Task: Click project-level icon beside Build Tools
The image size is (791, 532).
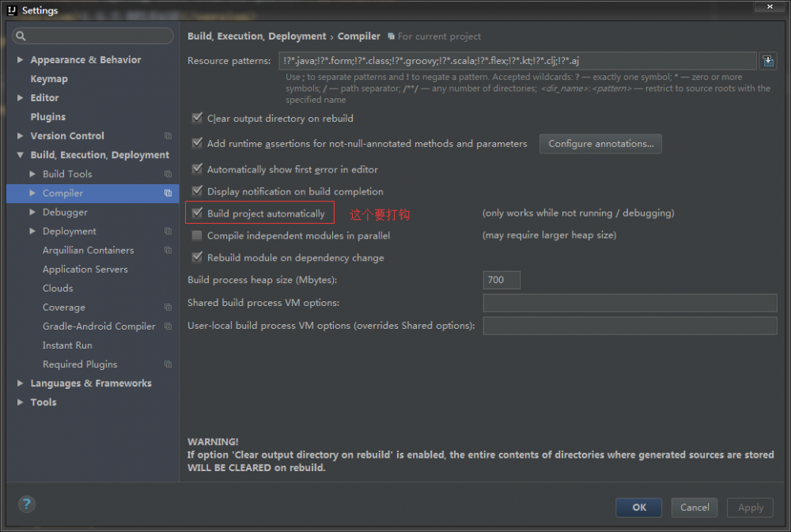Action: [168, 174]
